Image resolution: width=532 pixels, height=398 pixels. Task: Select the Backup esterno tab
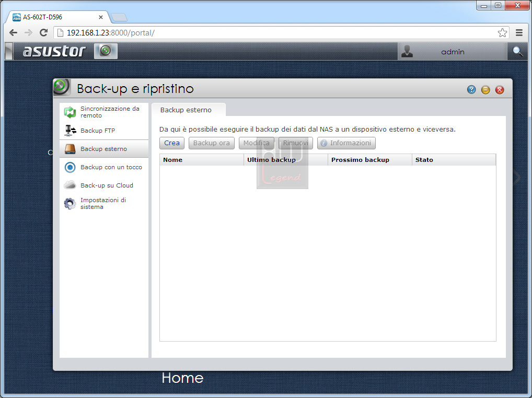click(x=188, y=110)
